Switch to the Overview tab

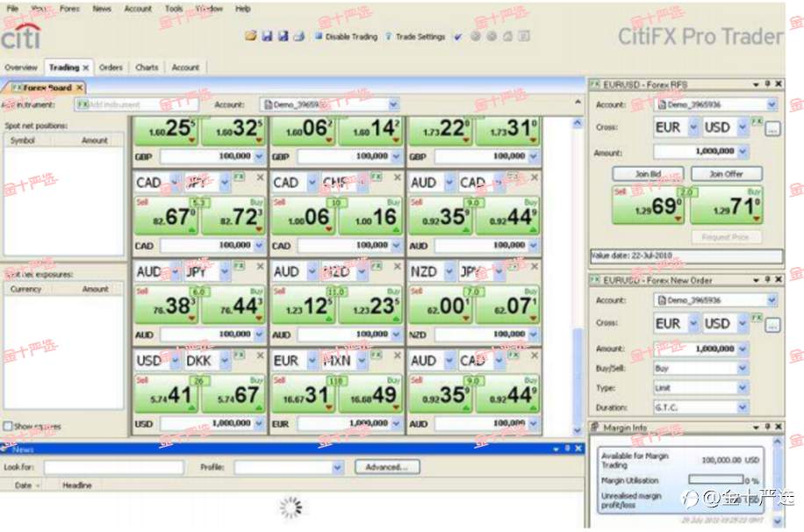pyautogui.click(x=21, y=68)
